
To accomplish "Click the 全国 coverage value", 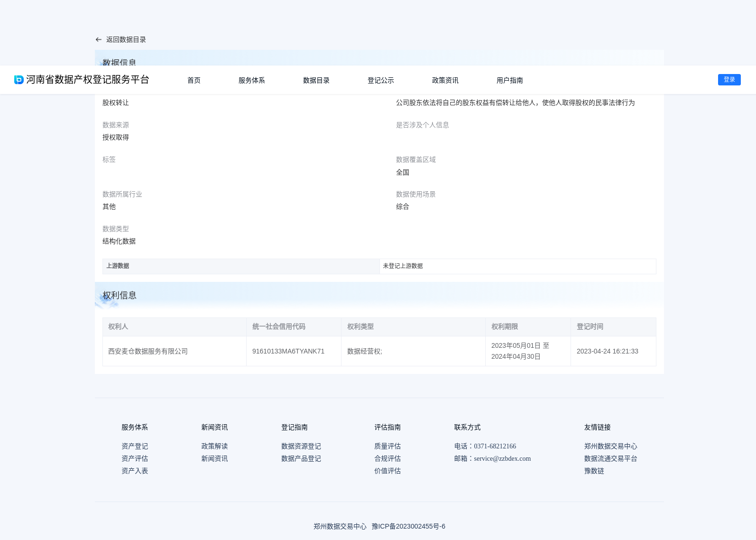I will (403, 172).
